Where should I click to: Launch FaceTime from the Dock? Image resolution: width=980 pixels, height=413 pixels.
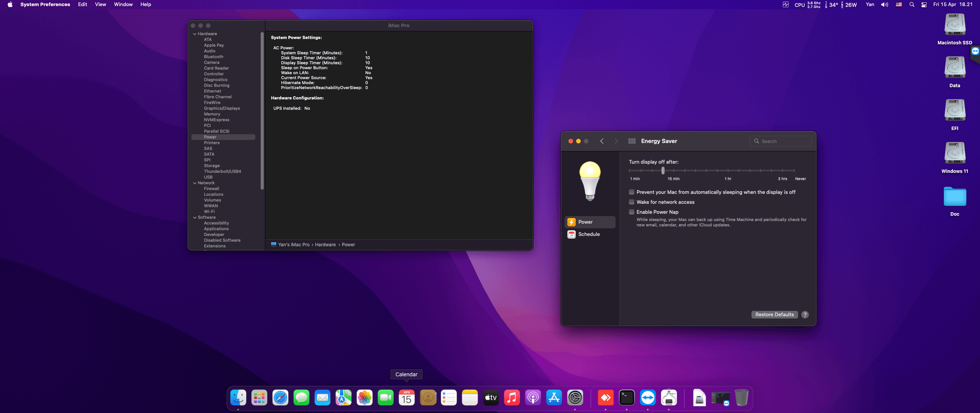coord(385,398)
